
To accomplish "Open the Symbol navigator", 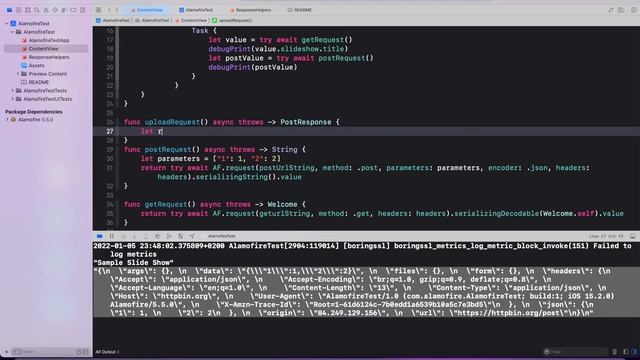I will click(x=28, y=10).
